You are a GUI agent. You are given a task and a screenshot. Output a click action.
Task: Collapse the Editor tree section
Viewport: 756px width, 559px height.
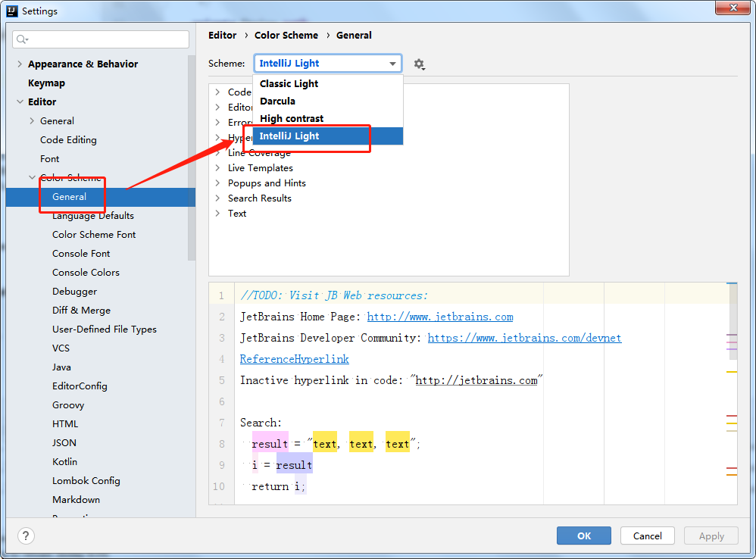tap(20, 101)
